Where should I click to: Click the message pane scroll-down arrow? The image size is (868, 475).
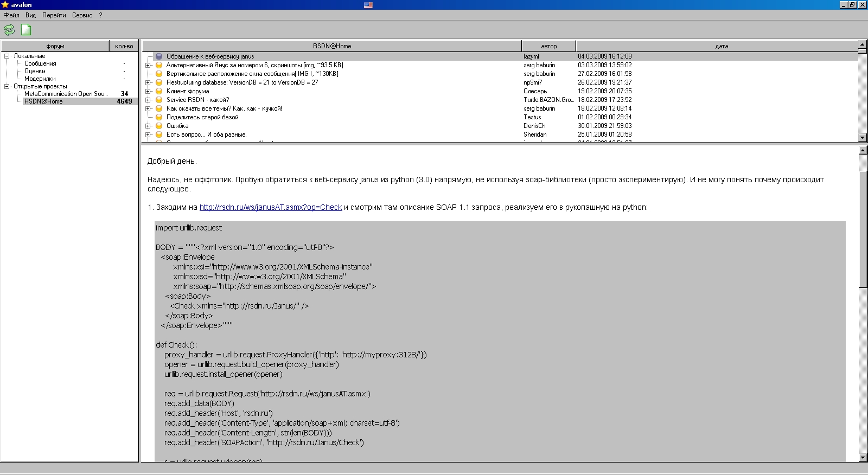click(863, 458)
